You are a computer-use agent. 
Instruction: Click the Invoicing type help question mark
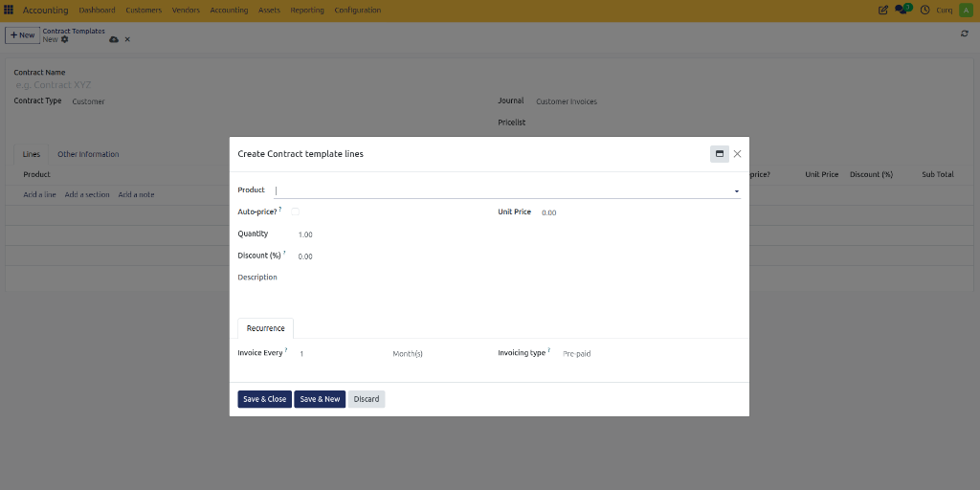click(x=549, y=350)
